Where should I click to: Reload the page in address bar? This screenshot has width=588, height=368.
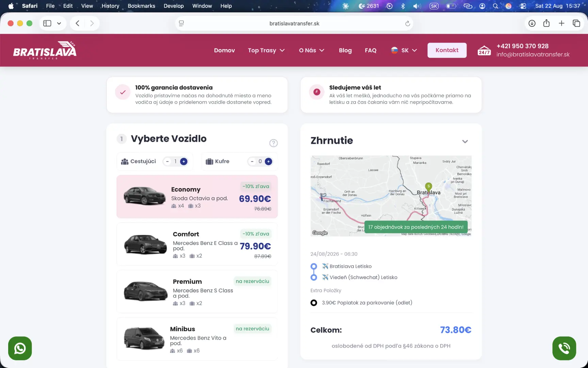(407, 24)
